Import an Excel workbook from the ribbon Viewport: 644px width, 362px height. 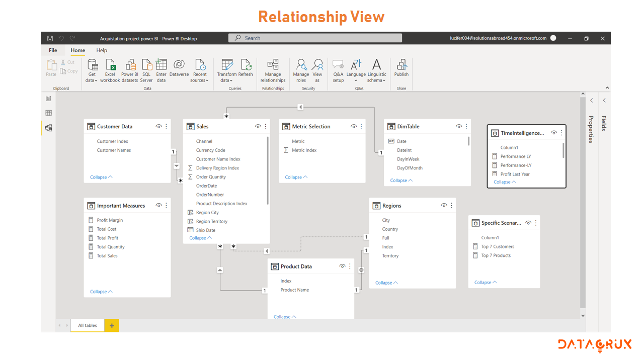[110, 69]
